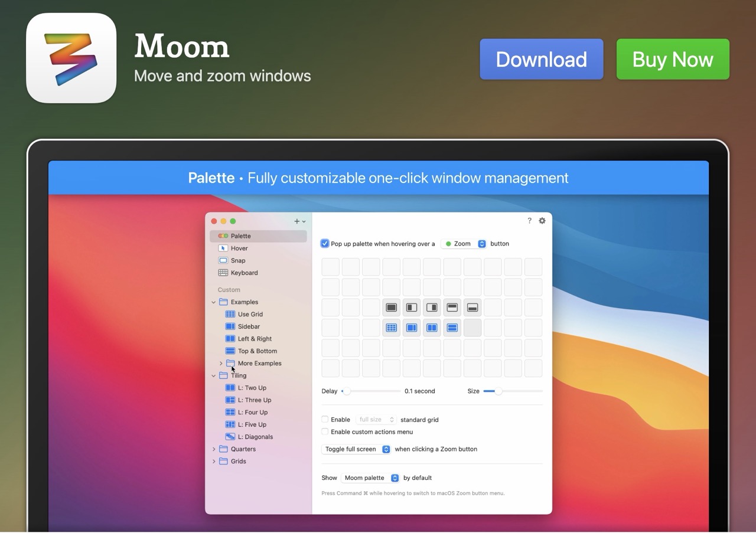Select "Top & Bottom" label

pyautogui.click(x=258, y=351)
